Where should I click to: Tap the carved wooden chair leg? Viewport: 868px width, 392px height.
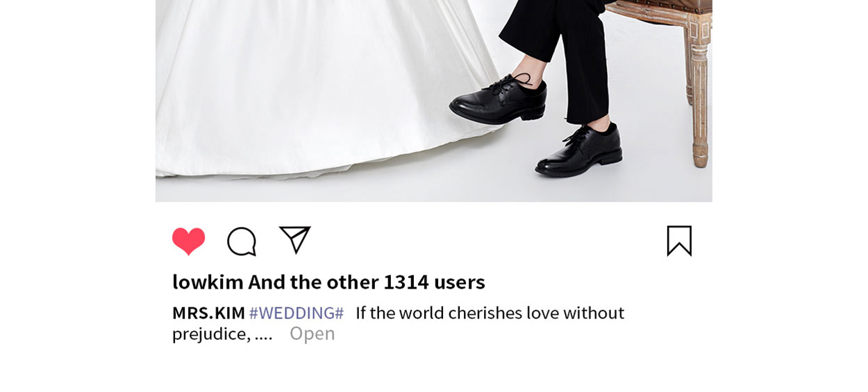coord(697,90)
